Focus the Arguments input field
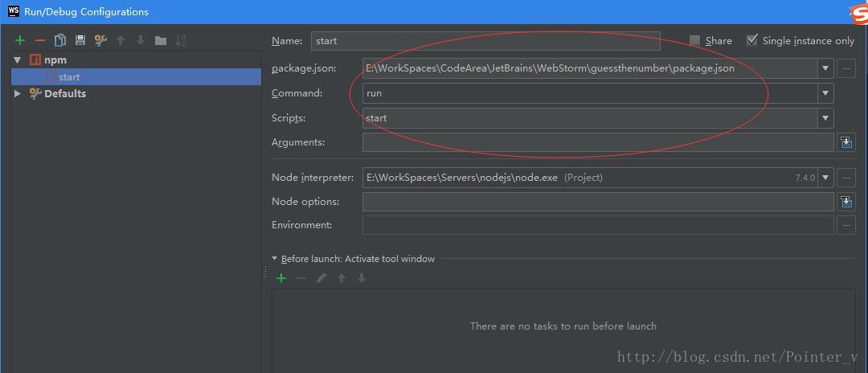 (598, 142)
